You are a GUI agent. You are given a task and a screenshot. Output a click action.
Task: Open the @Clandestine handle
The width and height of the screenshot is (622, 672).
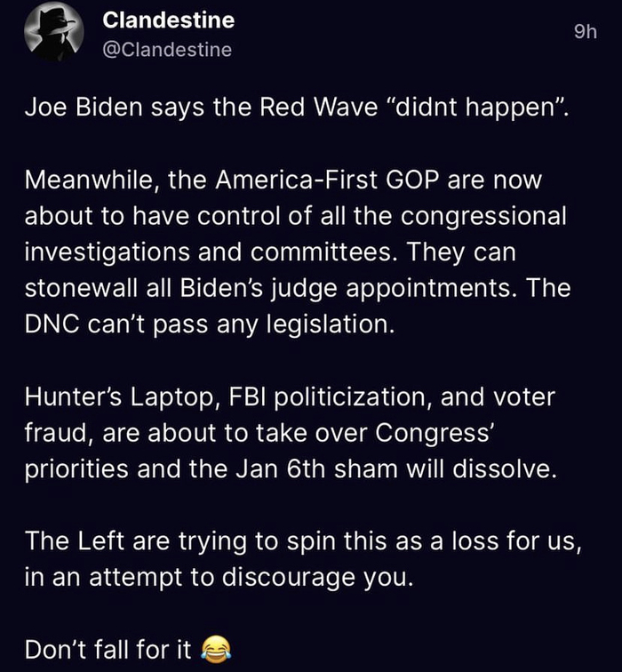tap(167, 50)
